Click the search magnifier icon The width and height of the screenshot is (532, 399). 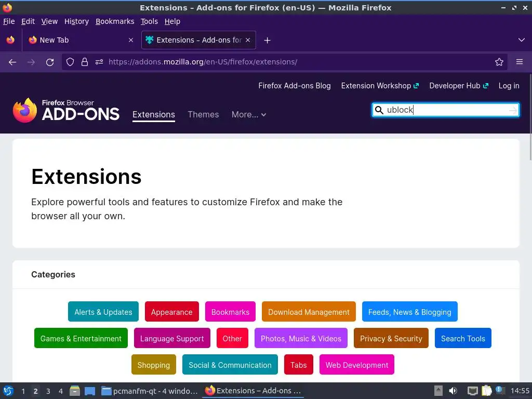(x=379, y=110)
